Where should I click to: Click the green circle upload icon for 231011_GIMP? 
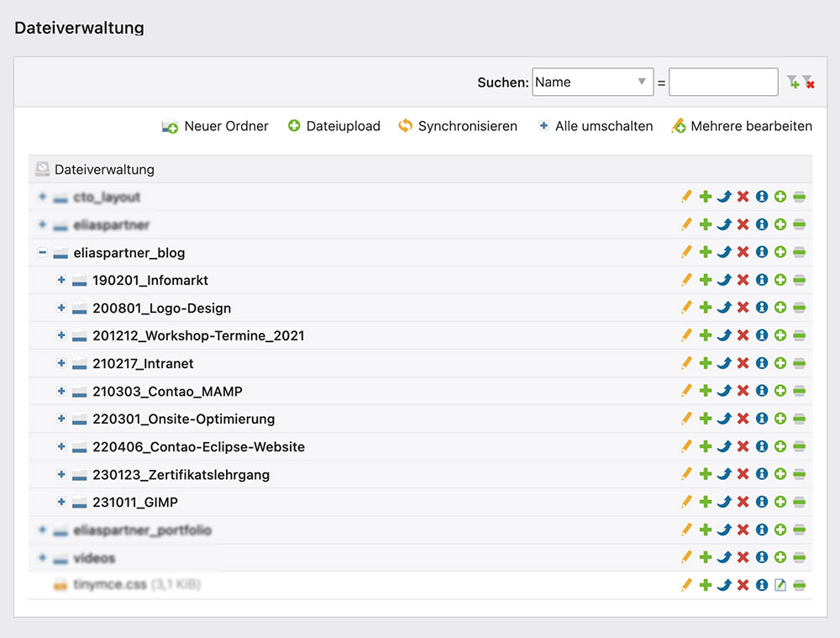coord(780,502)
